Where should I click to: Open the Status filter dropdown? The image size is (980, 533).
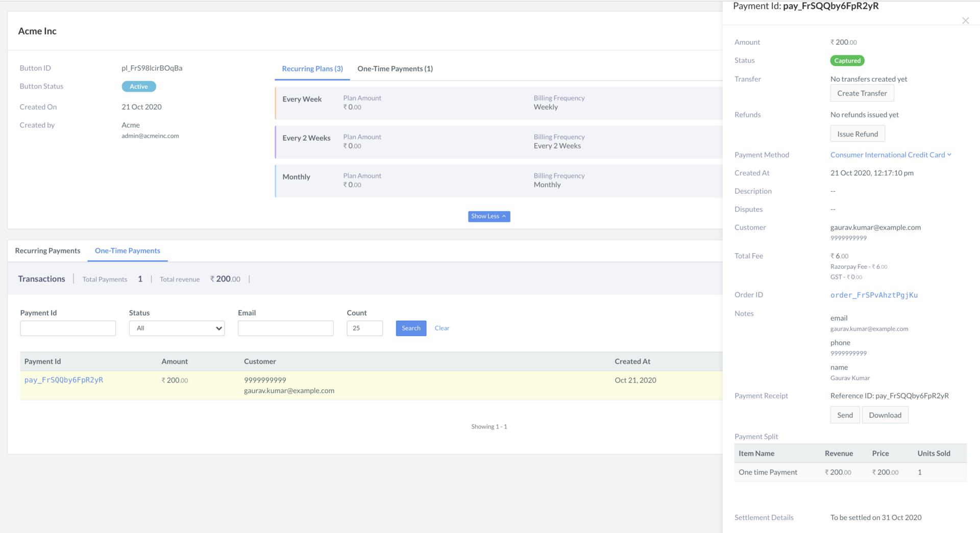coord(176,328)
